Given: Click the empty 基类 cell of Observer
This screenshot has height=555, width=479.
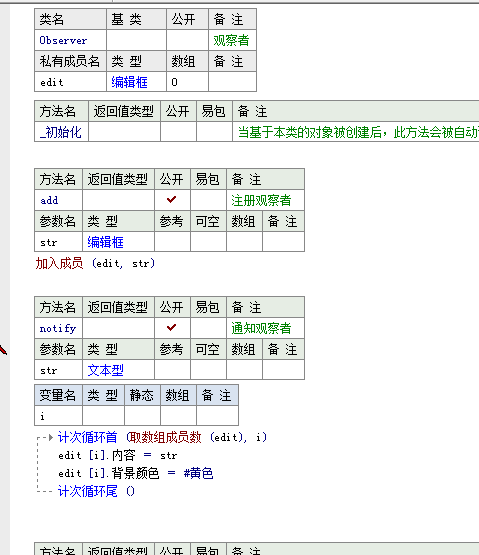Looking at the screenshot, I should pyautogui.click(x=136, y=40).
